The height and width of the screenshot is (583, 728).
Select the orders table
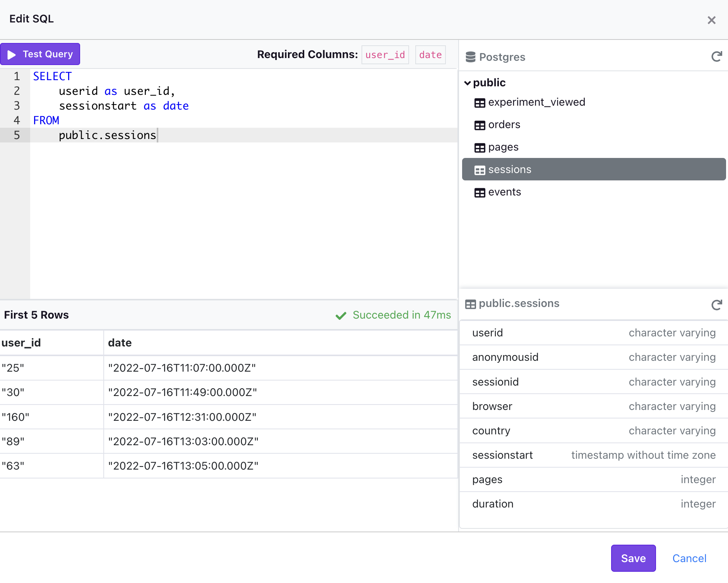tap(594, 125)
